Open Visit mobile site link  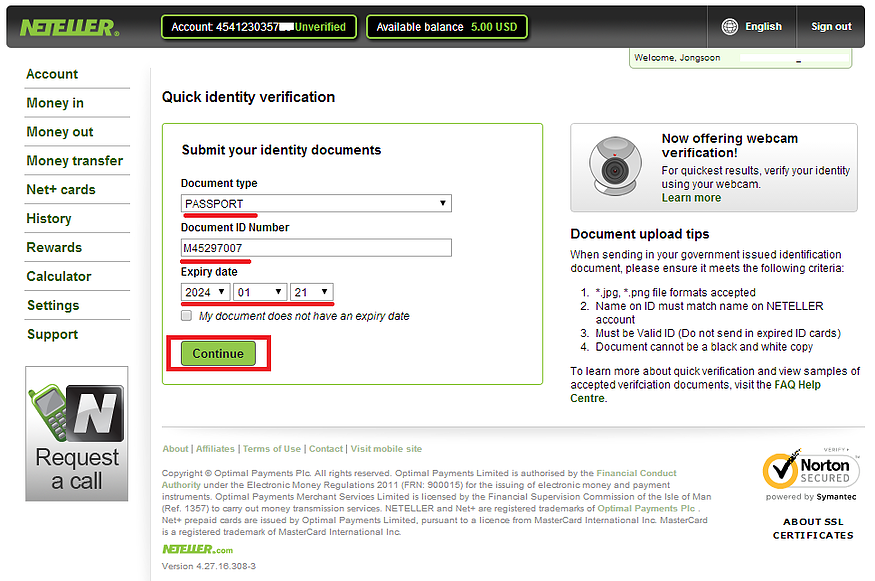point(386,449)
